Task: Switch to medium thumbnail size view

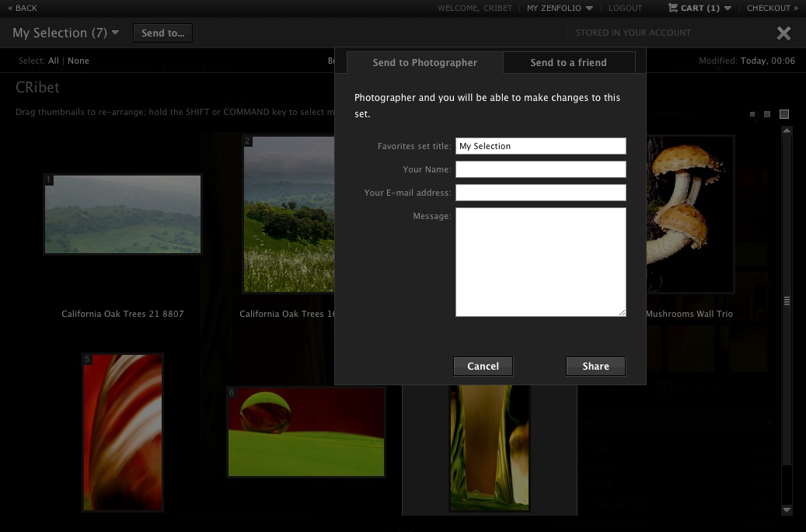Action: (x=768, y=114)
